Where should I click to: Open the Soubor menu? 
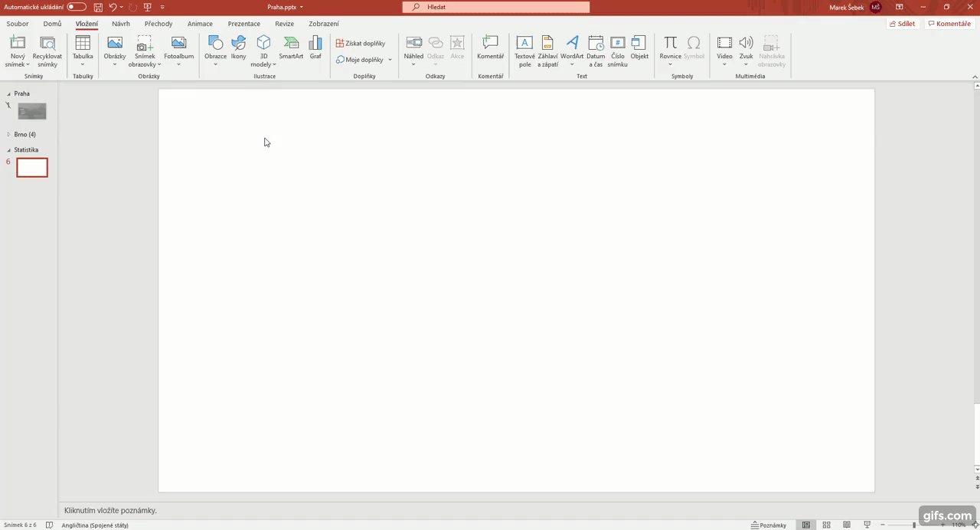pyautogui.click(x=17, y=24)
